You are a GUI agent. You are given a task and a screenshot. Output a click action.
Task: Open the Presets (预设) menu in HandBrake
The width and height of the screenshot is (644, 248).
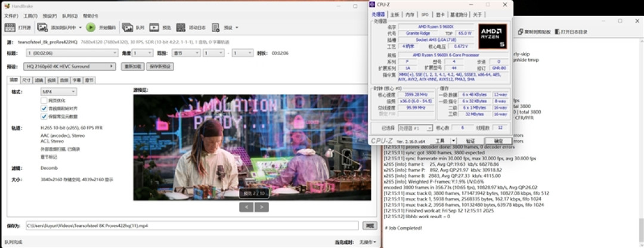click(49, 16)
